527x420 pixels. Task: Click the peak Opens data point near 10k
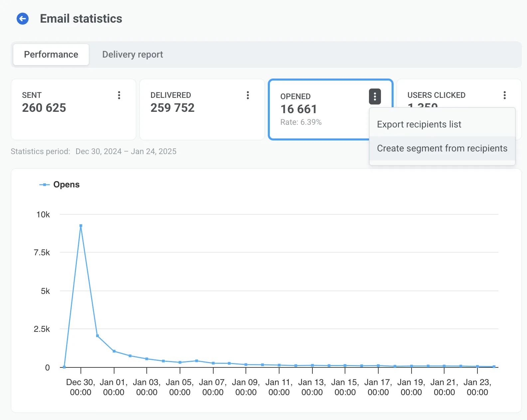click(81, 226)
